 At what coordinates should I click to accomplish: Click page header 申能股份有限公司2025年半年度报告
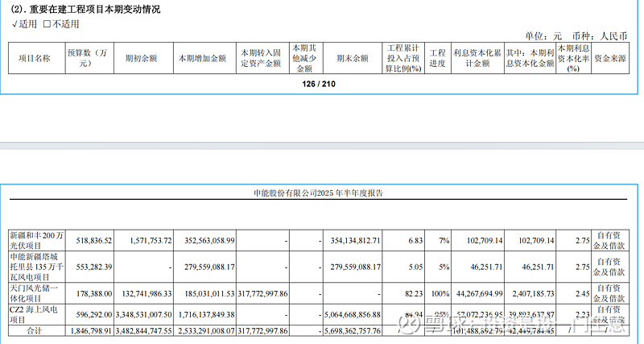pos(318,193)
